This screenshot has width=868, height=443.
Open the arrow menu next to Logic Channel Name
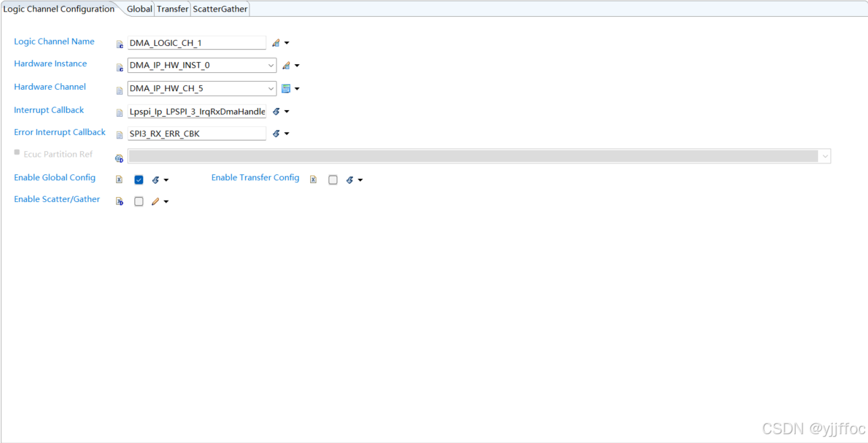pyautogui.click(x=287, y=43)
